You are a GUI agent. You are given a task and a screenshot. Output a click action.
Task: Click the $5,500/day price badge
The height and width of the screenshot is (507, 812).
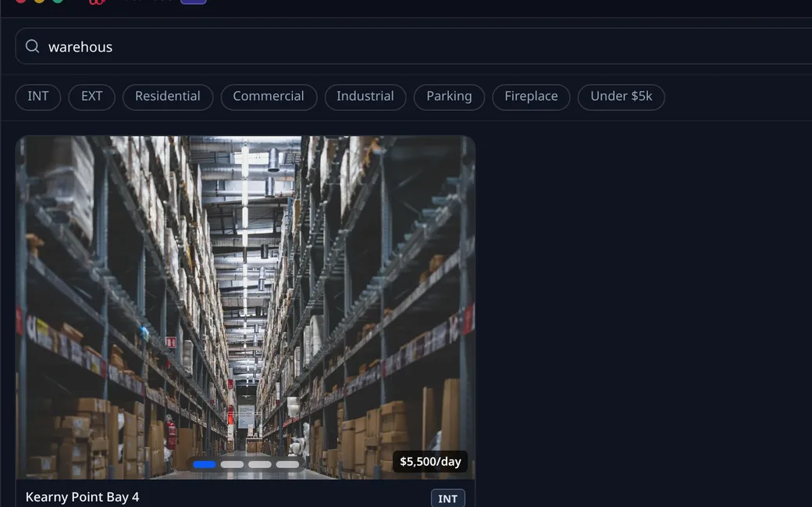(x=430, y=462)
